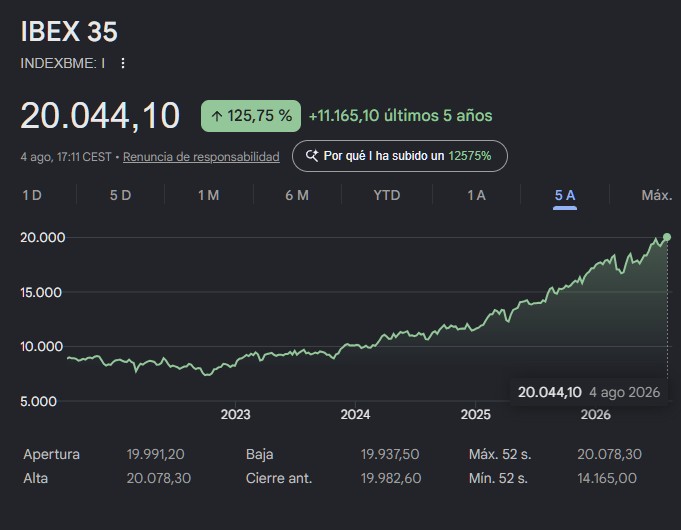Click the 2026 x-axis label
The image size is (681, 530).
point(595,414)
